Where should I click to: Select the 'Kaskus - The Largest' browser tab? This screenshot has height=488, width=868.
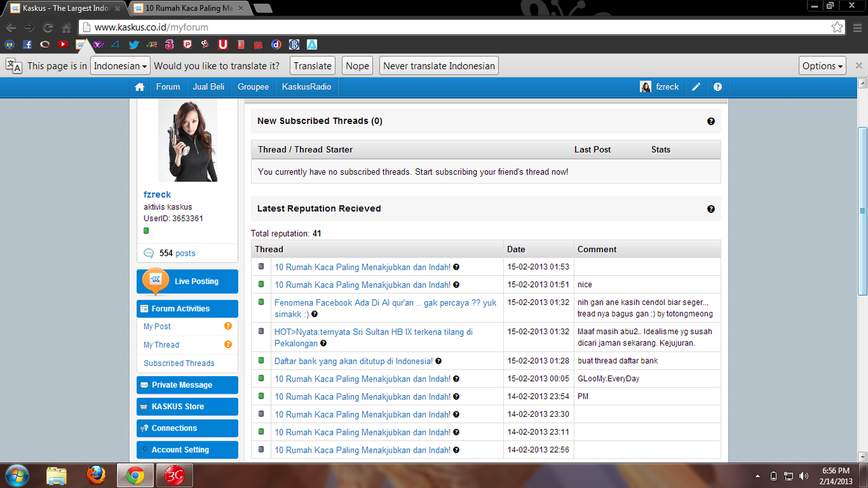tap(66, 8)
